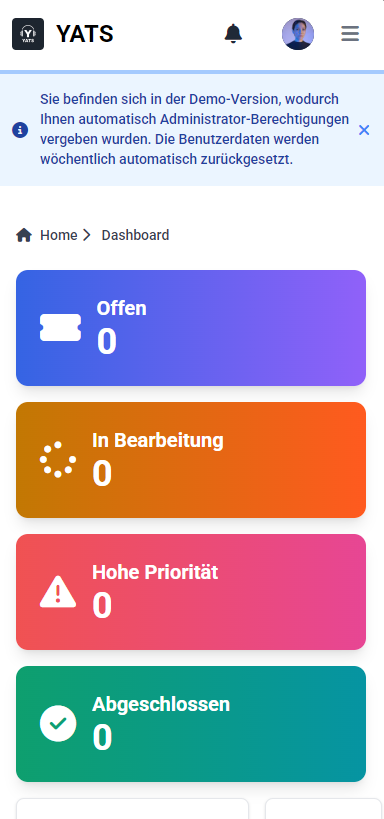Click the warning triangle icon
Image resolution: width=384 pixels, height=819 pixels.
[58, 592]
